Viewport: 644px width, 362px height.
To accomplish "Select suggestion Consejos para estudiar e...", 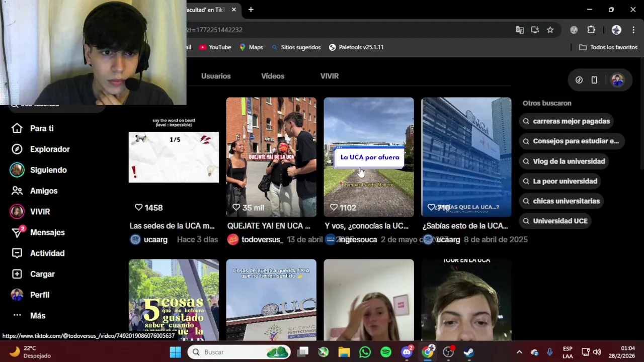I will pos(571,141).
